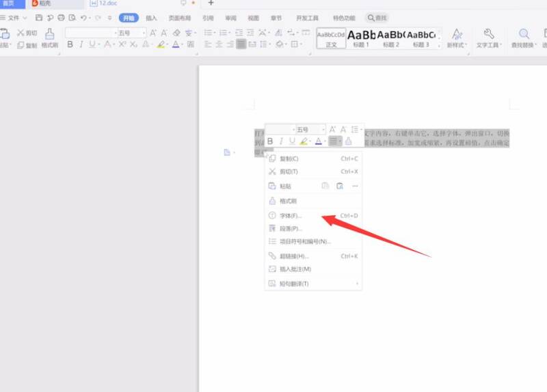Click the Format Painter brush in mini toolbar
547x392 pixels.
click(x=348, y=141)
